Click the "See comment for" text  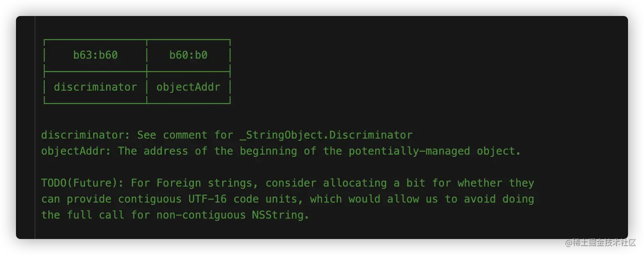point(185,135)
